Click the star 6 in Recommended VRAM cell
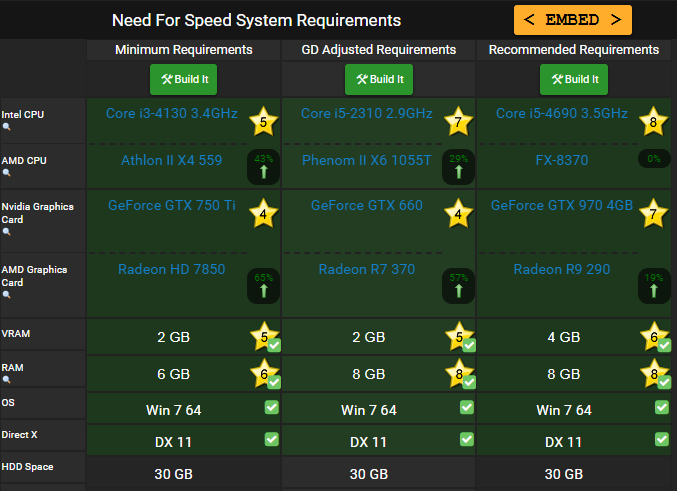677x491 pixels. (x=654, y=336)
